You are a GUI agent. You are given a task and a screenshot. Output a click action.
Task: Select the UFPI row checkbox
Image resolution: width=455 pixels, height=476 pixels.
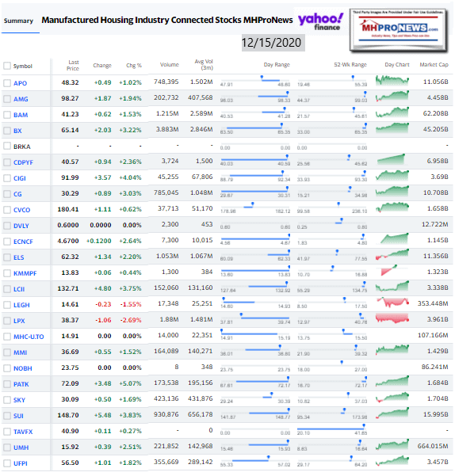coord(7,463)
